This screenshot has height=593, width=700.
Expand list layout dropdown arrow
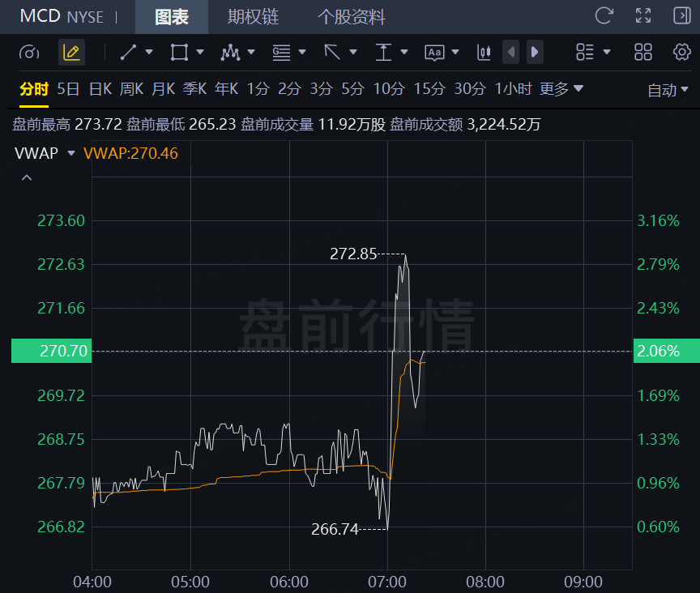[607, 52]
